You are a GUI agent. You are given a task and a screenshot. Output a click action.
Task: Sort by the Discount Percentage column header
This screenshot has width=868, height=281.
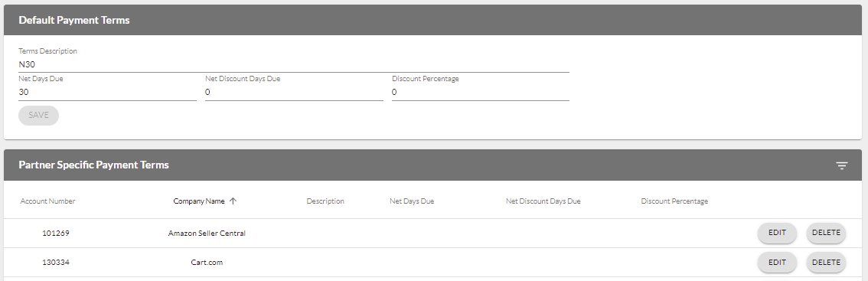675,201
